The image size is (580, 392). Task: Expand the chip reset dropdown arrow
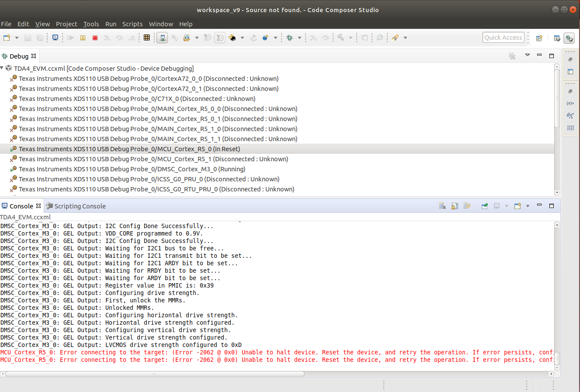(x=242, y=38)
